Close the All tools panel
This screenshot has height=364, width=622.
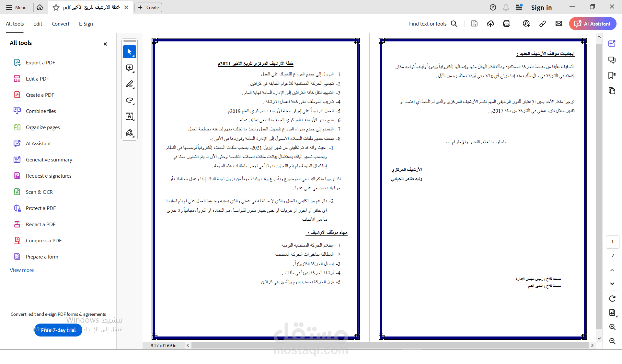tap(105, 44)
